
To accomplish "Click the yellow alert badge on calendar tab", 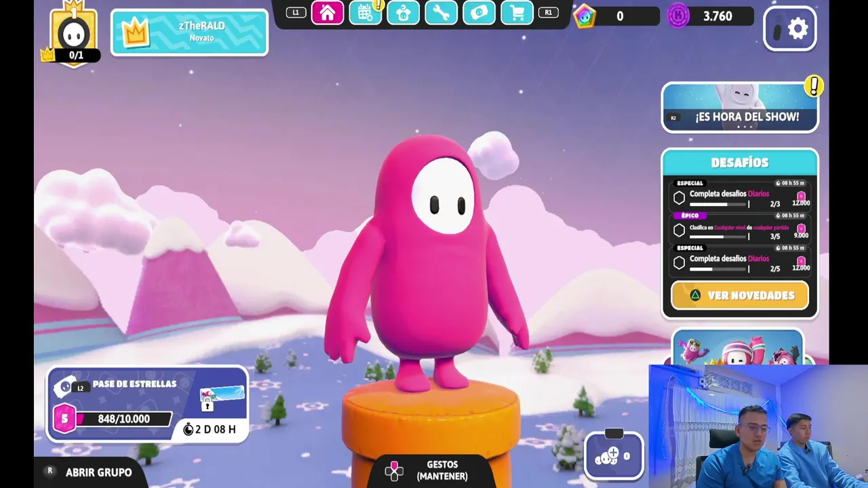I will pos(378,5).
